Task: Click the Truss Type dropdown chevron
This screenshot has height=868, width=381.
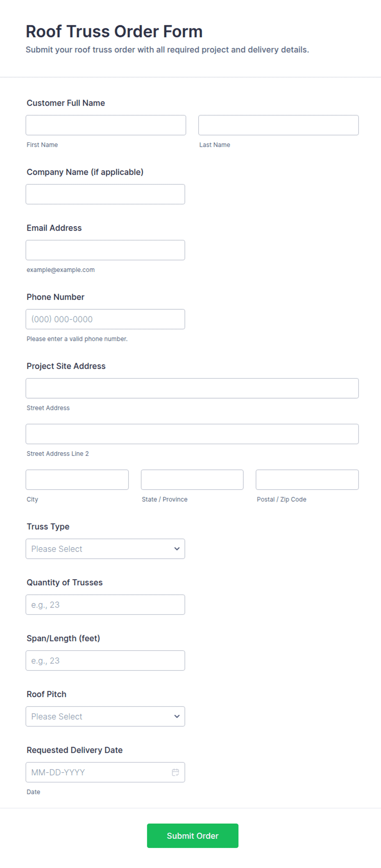Action: [x=176, y=548]
